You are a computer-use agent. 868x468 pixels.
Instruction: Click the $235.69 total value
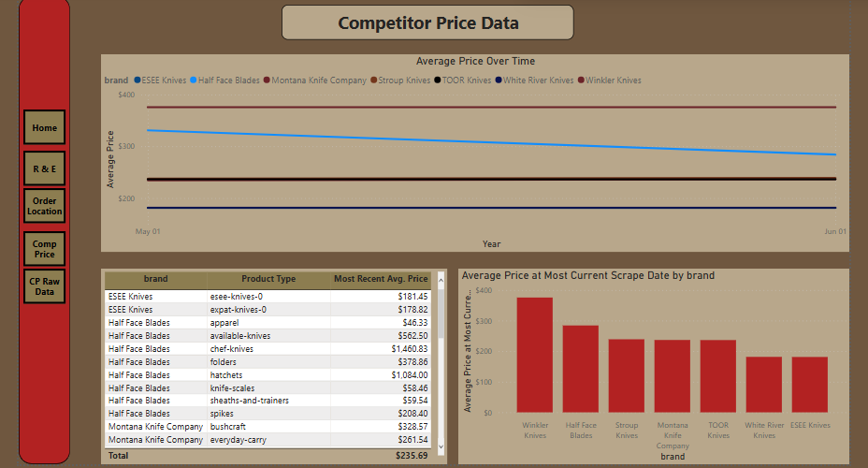pyautogui.click(x=412, y=455)
